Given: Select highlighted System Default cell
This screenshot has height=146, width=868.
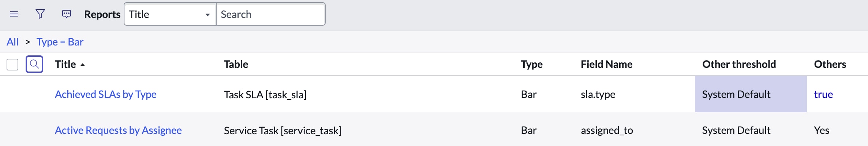Looking at the screenshot, I should click(x=751, y=94).
